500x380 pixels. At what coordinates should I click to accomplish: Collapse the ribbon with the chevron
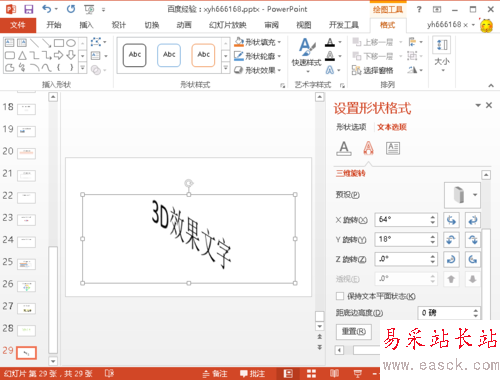click(x=491, y=85)
